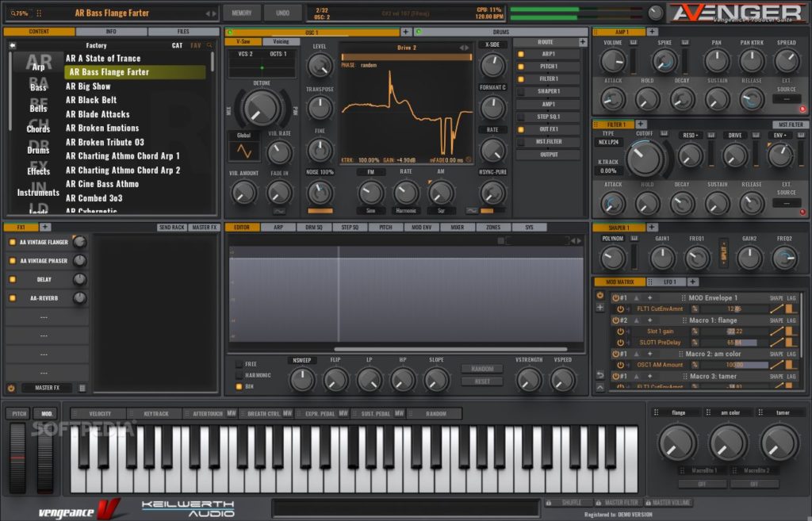Switch to the INFO tab
This screenshot has height=521, width=812.
coord(111,32)
